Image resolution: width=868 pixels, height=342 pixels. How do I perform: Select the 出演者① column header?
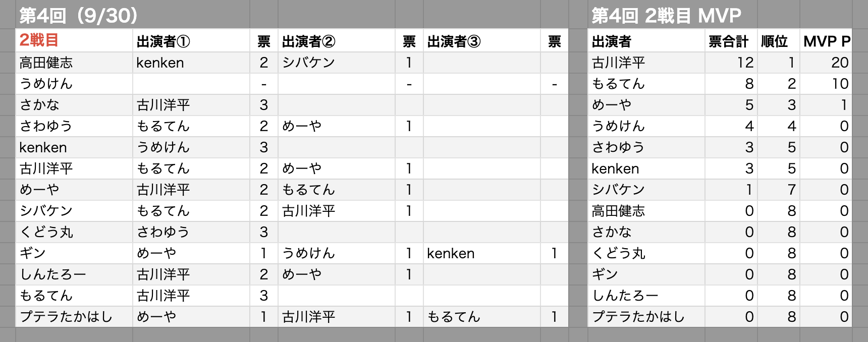(164, 41)
